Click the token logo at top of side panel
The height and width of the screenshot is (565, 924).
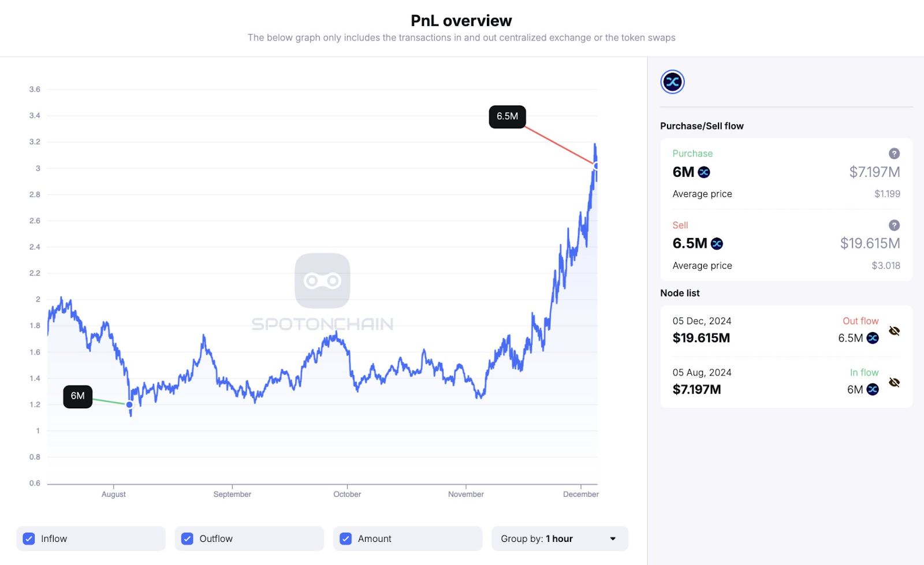point(672,82)
